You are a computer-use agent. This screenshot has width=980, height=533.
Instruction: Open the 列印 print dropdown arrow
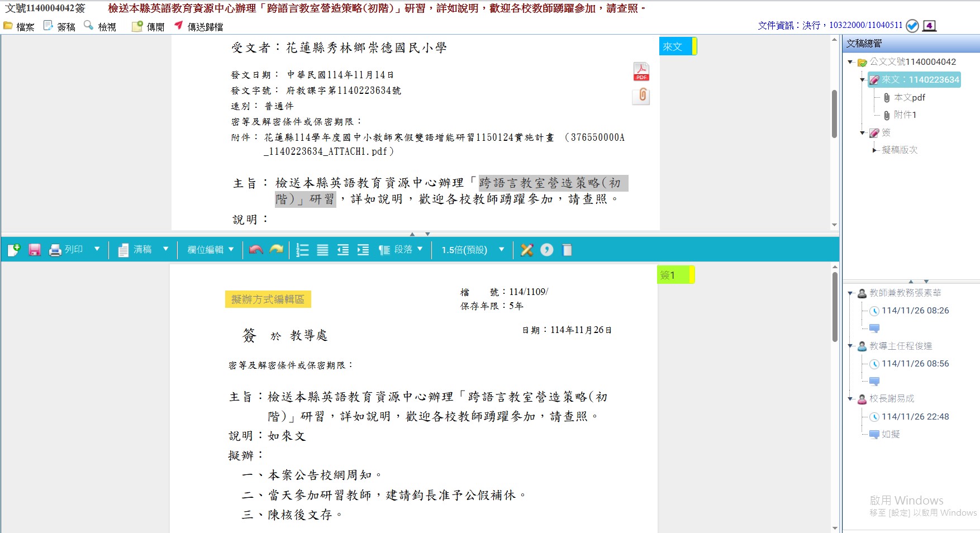[x=97, y=249]
